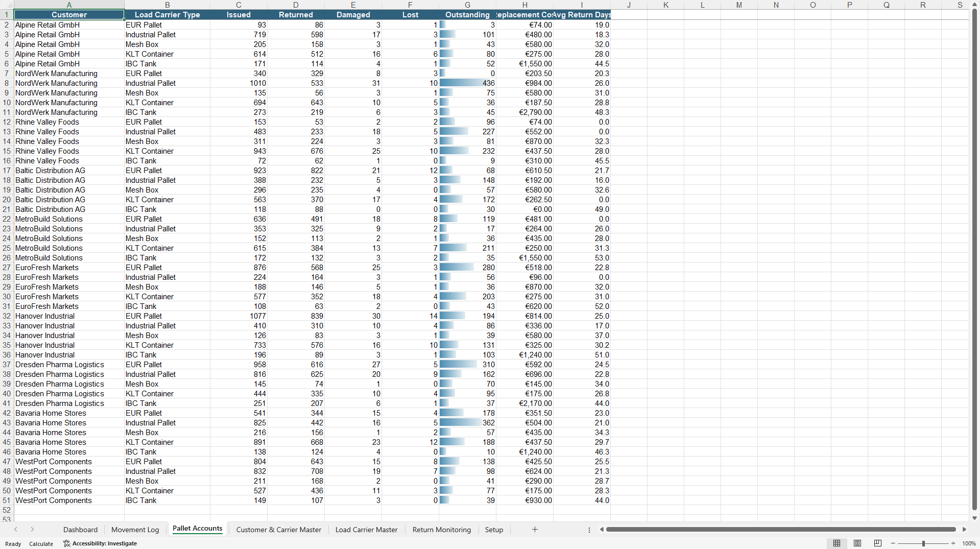Select the Pallet Accounts sheet tab
980x549 pixels.
[198, 529]
